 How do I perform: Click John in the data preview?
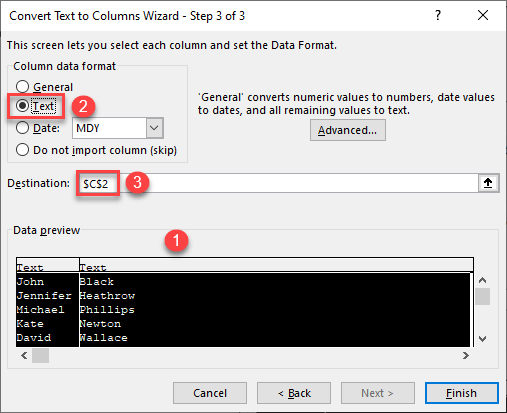[30, 282]
